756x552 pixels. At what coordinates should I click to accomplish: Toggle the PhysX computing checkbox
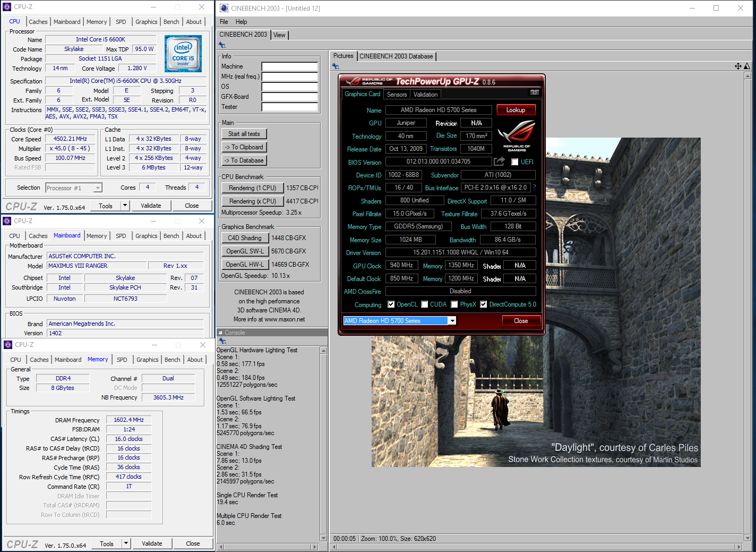coord(454,304)
